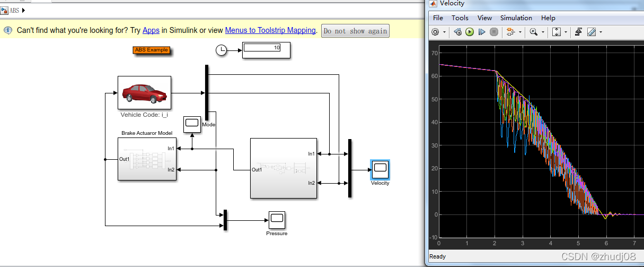Click the triggers icon in scope toolbar

tap(579, 32)
